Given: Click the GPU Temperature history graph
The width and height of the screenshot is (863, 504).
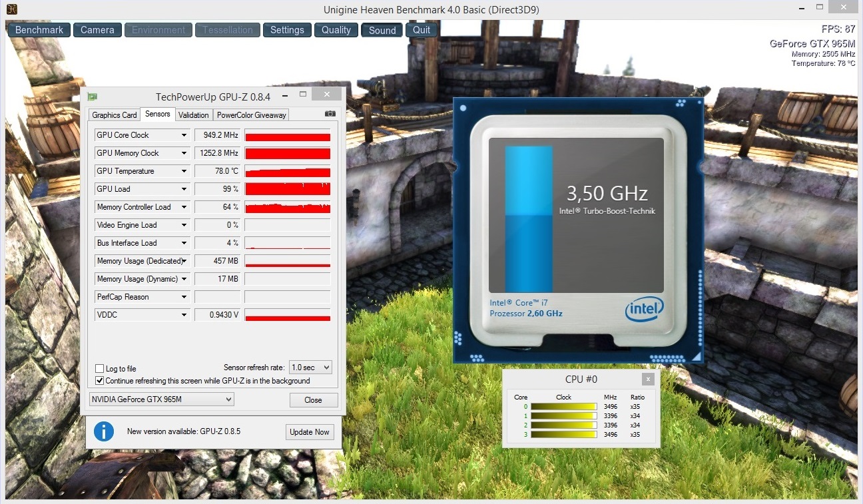Looking at the screenshot, I should (x=288, y=171).
